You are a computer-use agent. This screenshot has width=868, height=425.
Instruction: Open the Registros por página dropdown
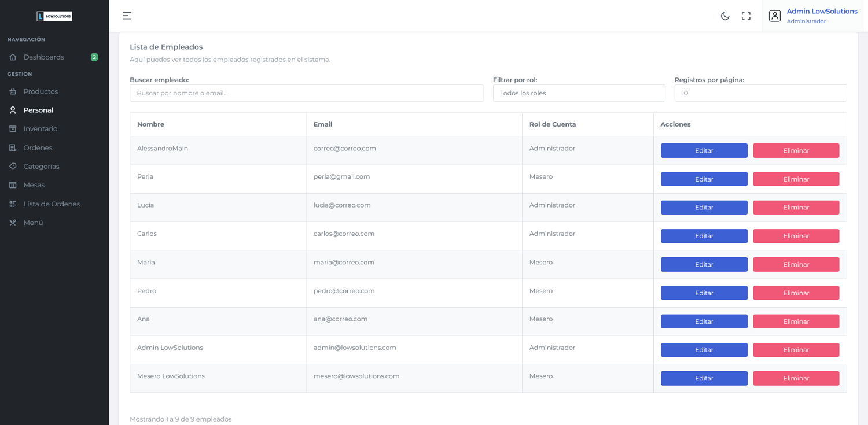(x=760, y=93)
